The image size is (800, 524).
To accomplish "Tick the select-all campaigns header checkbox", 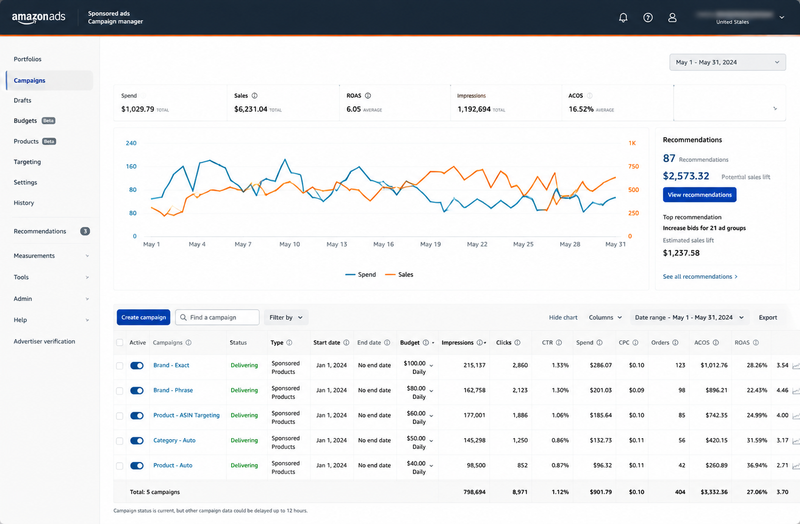I will pyautogui.click(x=119, y=342).
